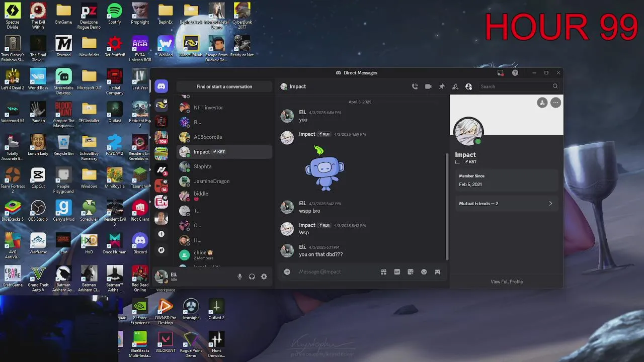Open emoji picker in message bar
Viewport: 644px width, 362px height.
click(424, 272)
